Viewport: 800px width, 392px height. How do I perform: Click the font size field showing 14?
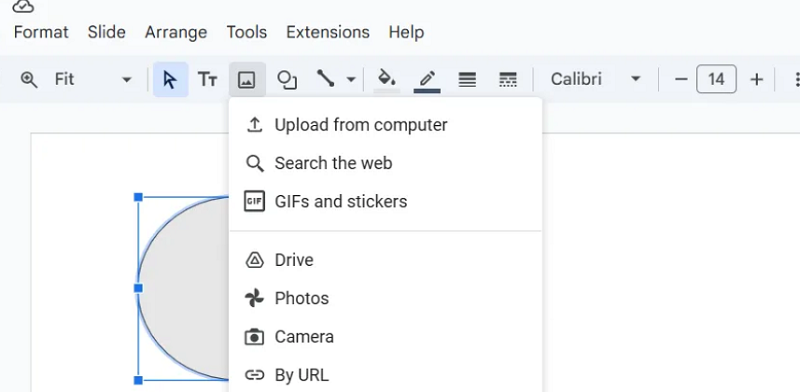(716, 79)
